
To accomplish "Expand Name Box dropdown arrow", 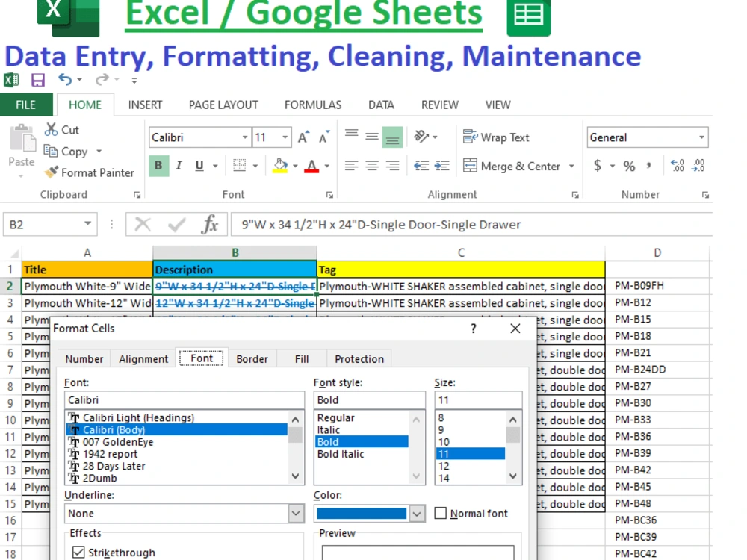I will click(87, 224).
